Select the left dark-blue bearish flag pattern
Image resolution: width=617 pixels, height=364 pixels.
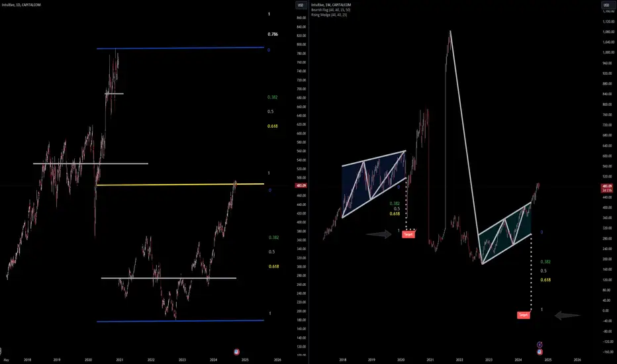click(x=374, y=184)
